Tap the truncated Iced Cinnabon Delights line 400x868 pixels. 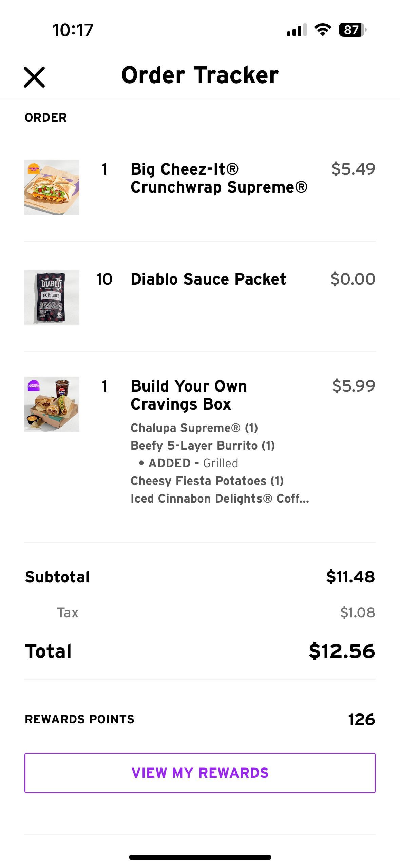pyautogui.click(x=220, y=499)
